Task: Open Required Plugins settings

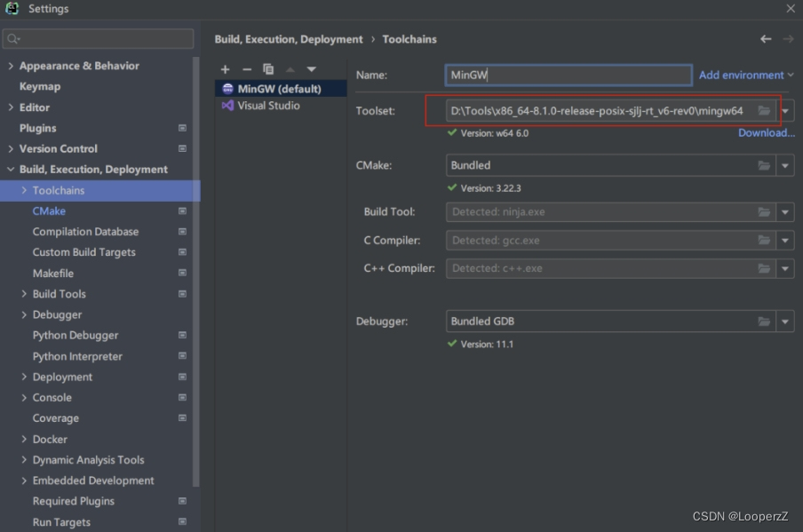Action: tap(73, 501)
